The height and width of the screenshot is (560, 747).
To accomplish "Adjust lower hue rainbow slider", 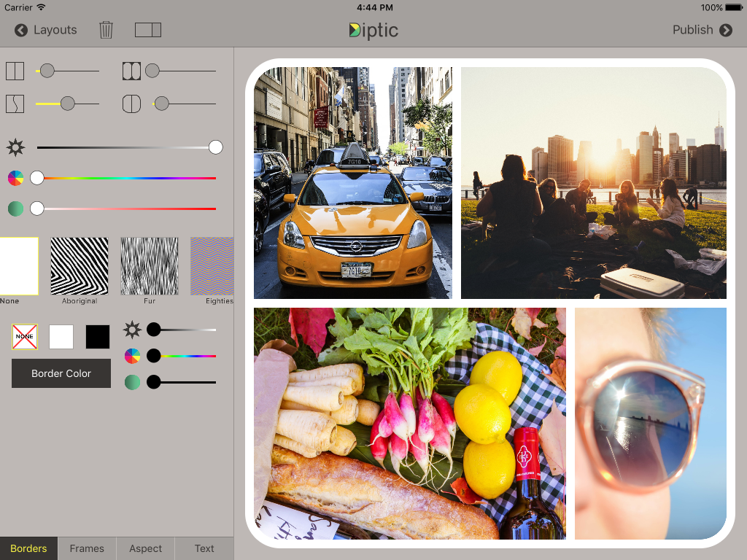I will pyautogui.click(x=181, y=356).
